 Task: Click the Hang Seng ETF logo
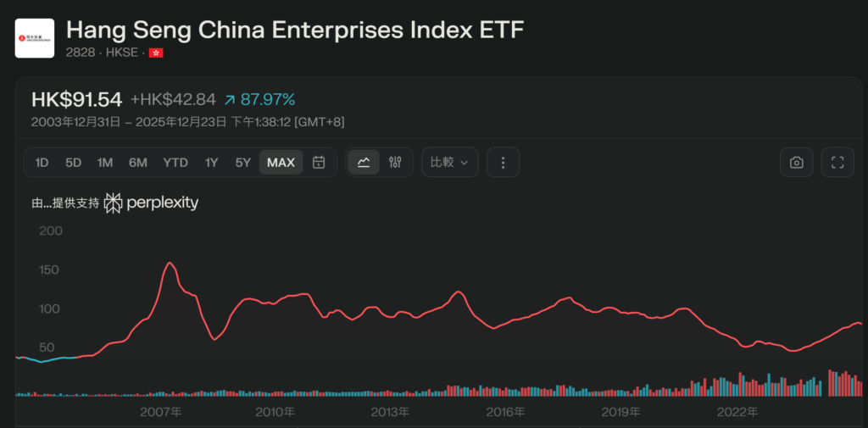click(35, 38)
